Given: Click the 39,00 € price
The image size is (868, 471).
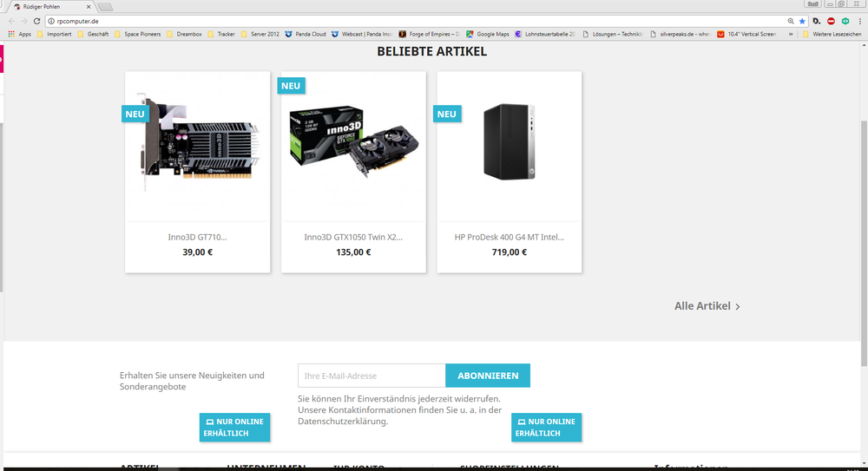Looking at the screenshot, I should [x=198, y=252].
